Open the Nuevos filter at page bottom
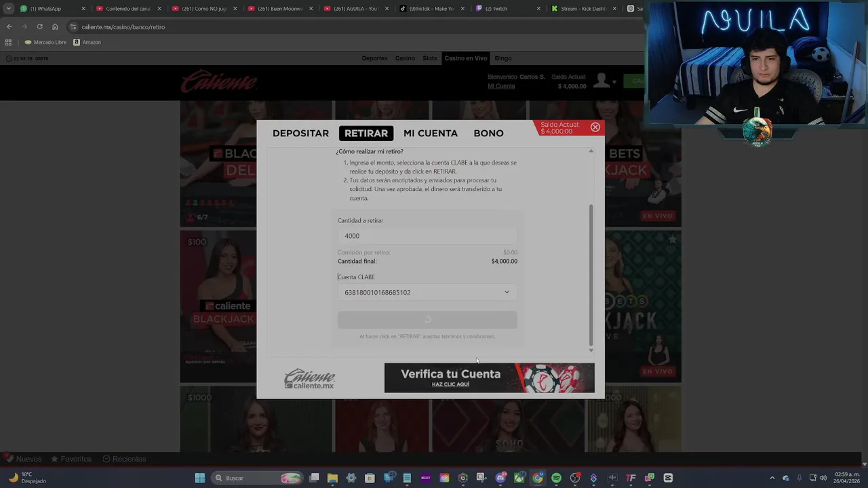This screenshot has height=488, width=868. pyautogui.click(x=22, y=459)
